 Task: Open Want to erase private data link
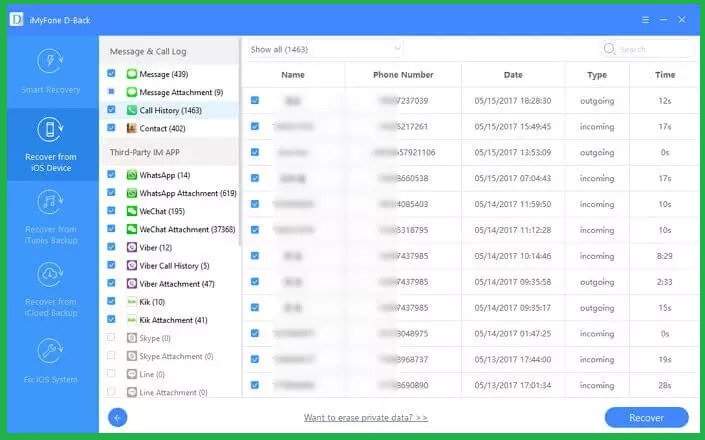click(366, 418)
